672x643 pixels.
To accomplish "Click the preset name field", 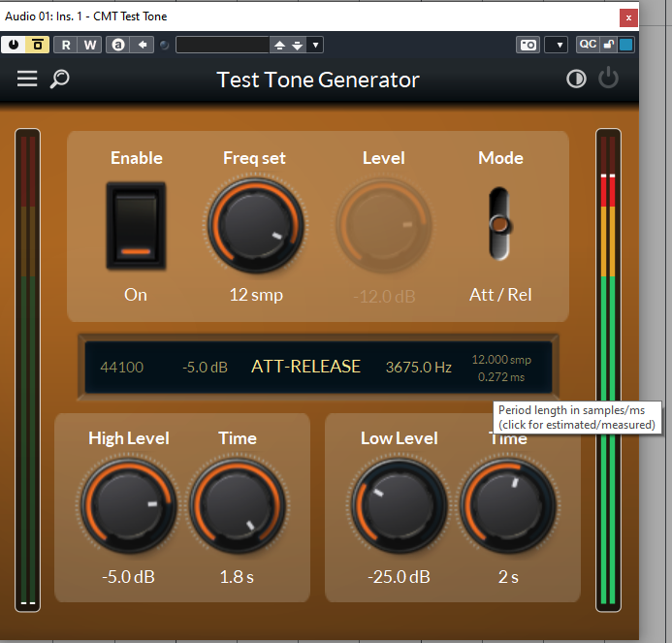I will (222, 45).
